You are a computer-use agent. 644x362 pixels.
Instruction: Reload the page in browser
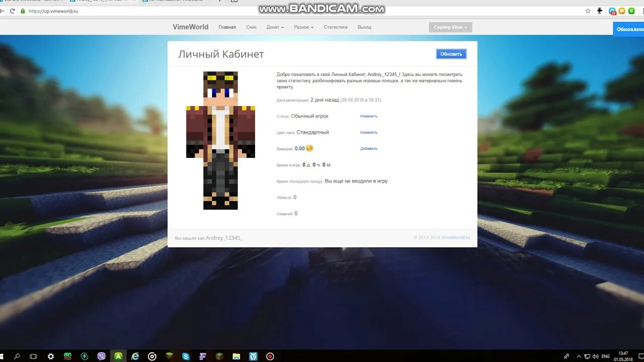(12, 11)
